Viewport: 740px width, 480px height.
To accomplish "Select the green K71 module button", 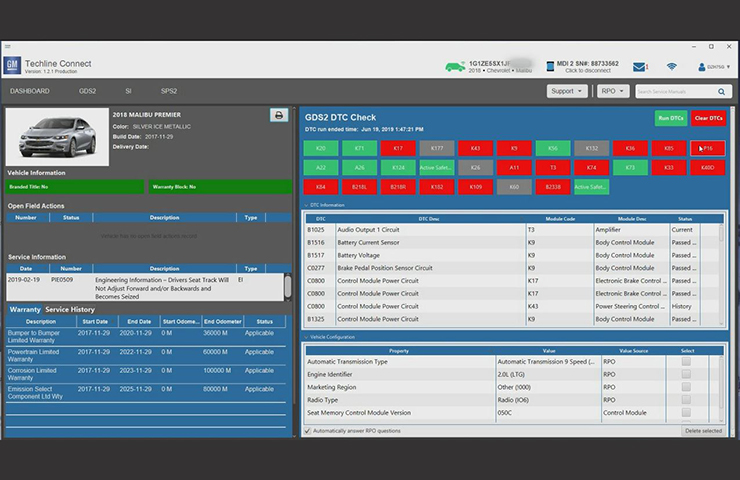I will 360,148.
